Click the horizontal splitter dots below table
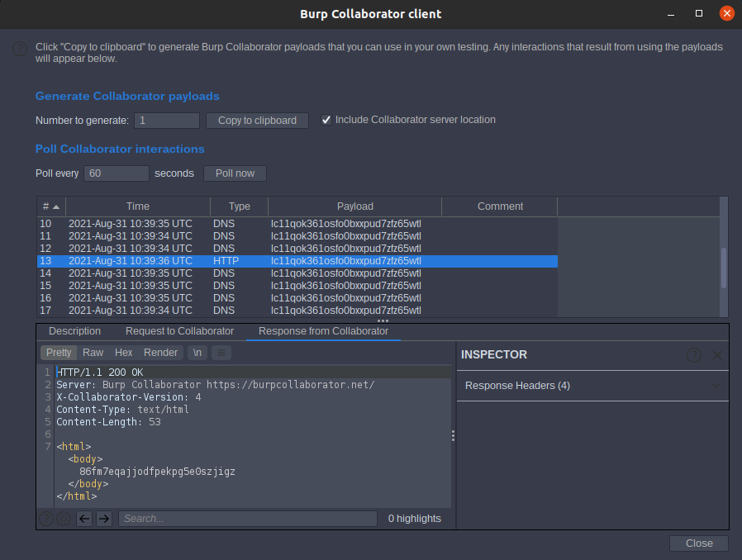Image resolution: width=742 pixels, height=560 pixels. tap(383, 320)
